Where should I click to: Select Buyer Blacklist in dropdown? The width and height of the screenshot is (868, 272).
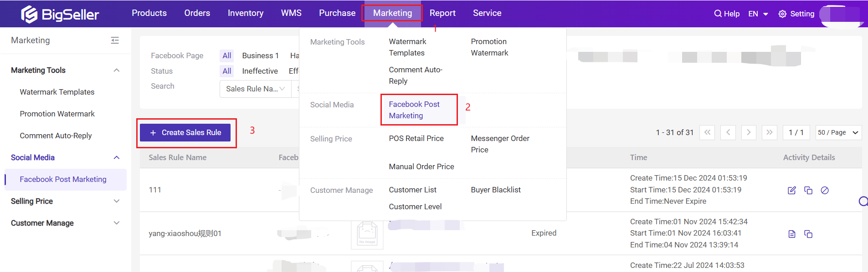496,190
